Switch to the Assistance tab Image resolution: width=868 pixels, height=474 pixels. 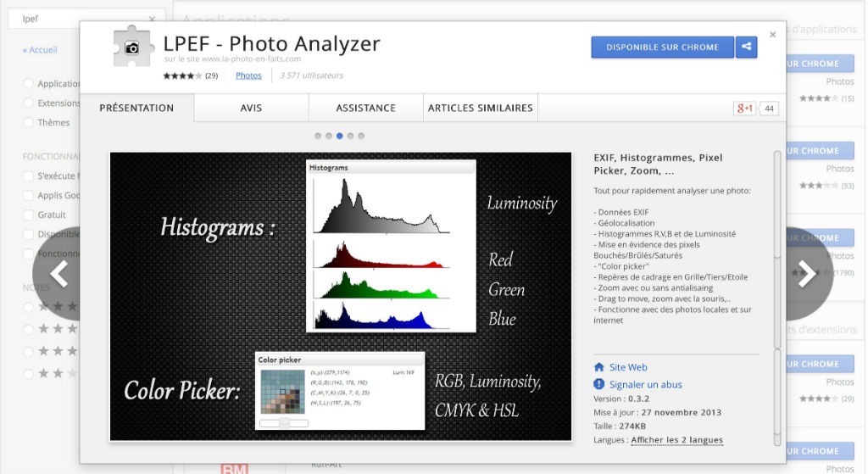tap(366, 108)
